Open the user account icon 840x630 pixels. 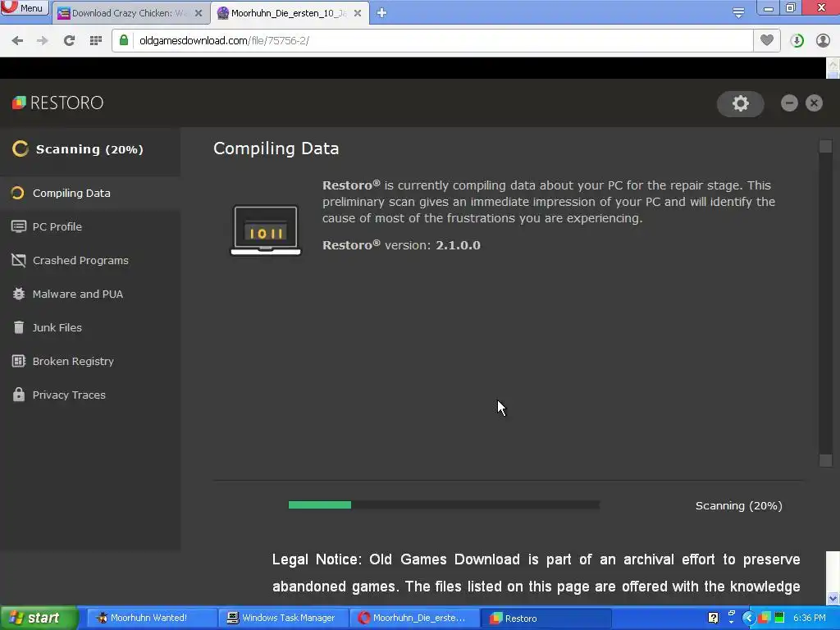tap(823, 41)
